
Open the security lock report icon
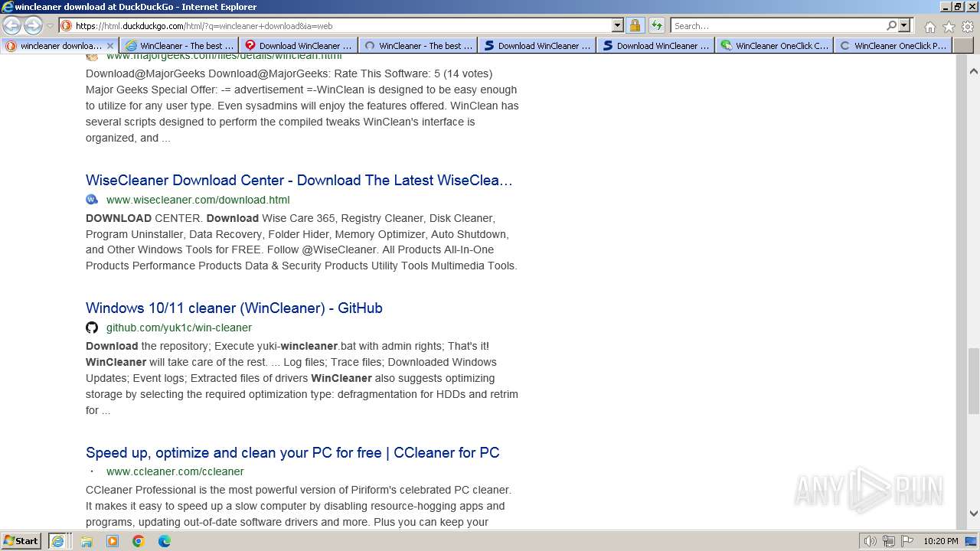(635, 26)
